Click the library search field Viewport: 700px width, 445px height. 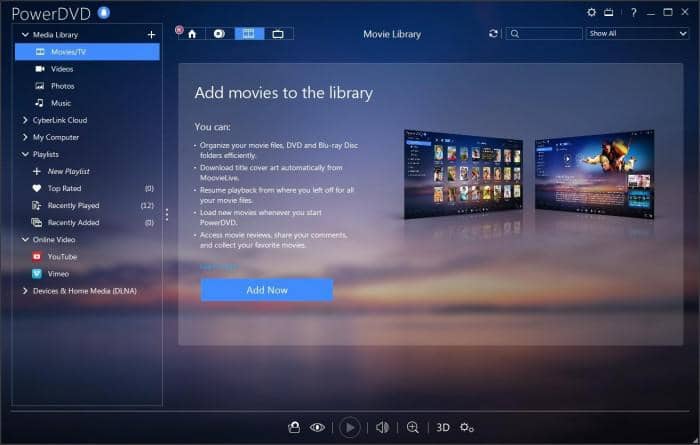click(544, 33)
